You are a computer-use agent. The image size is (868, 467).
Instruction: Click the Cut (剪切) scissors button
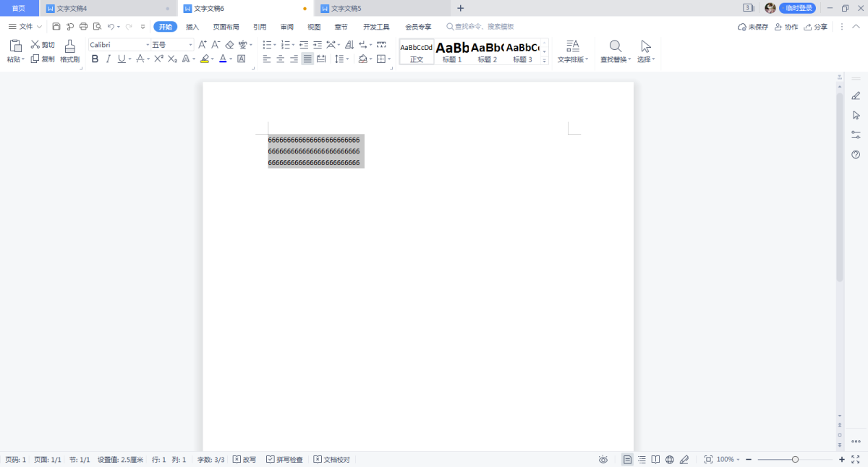point(43,45)
